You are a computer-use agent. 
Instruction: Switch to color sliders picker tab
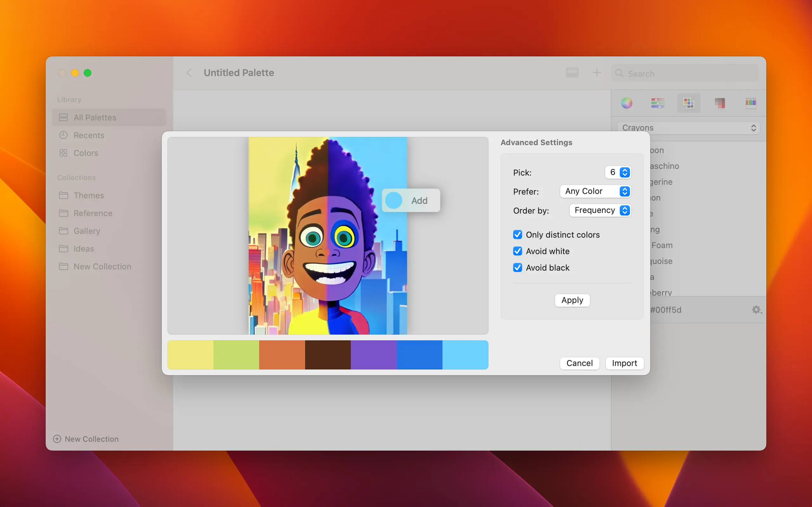click(x=657, y=103)
